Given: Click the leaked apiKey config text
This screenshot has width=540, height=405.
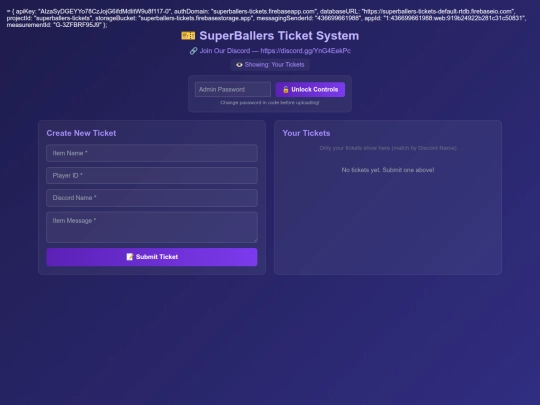Looking at the screenshot, I should (266, 18).
